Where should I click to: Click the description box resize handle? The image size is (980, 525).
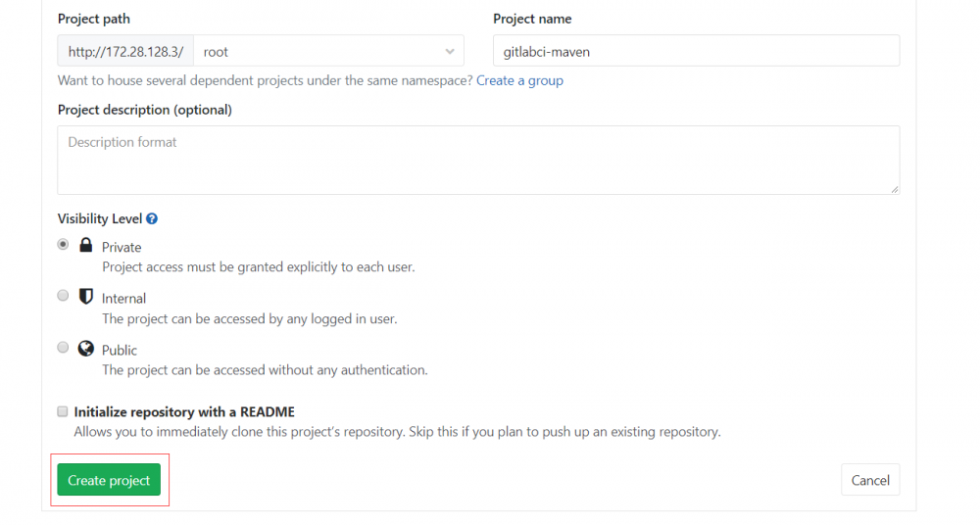point(895,189)
